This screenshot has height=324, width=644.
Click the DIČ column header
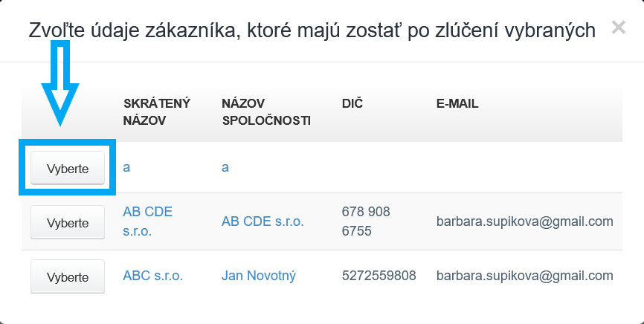click(352, 103)
